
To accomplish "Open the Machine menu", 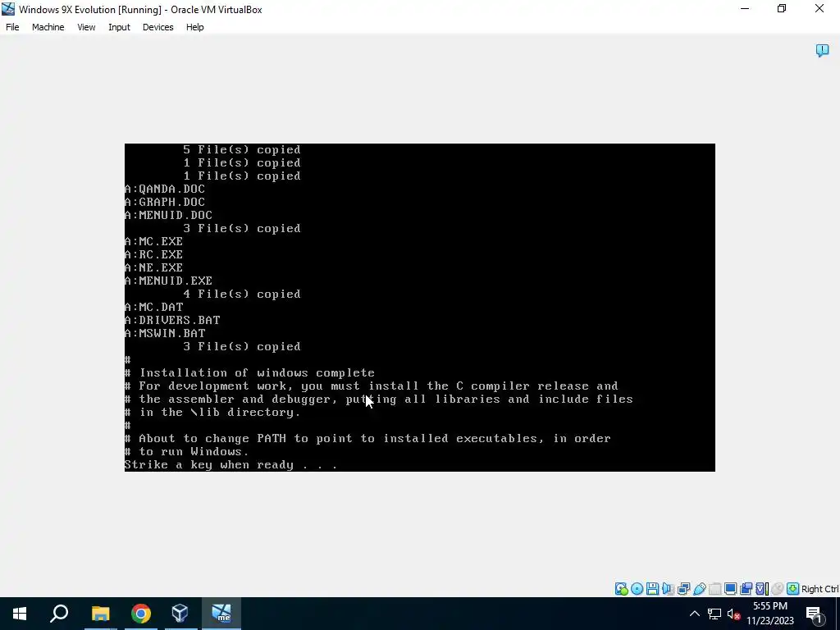I will (48, 27).
